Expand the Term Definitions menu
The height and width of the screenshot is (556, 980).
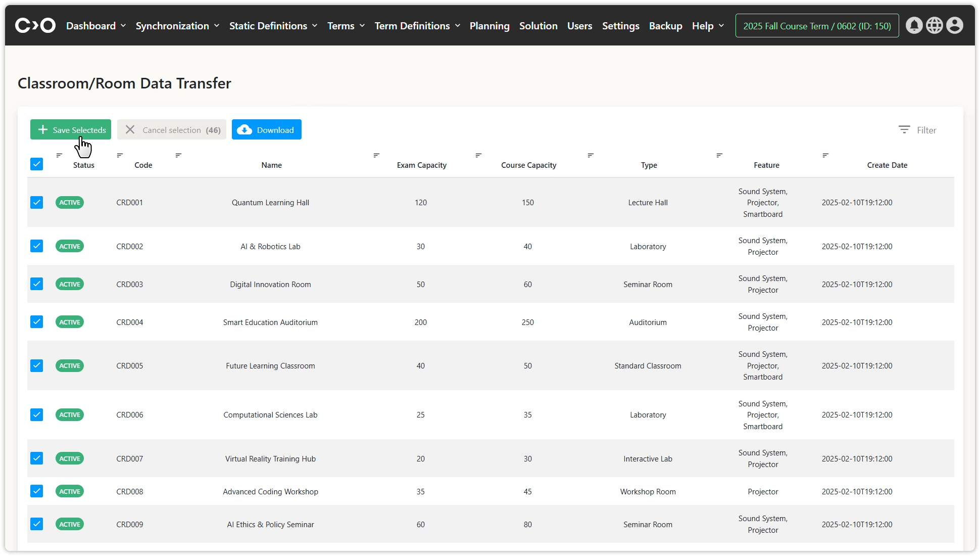(417, 26)
